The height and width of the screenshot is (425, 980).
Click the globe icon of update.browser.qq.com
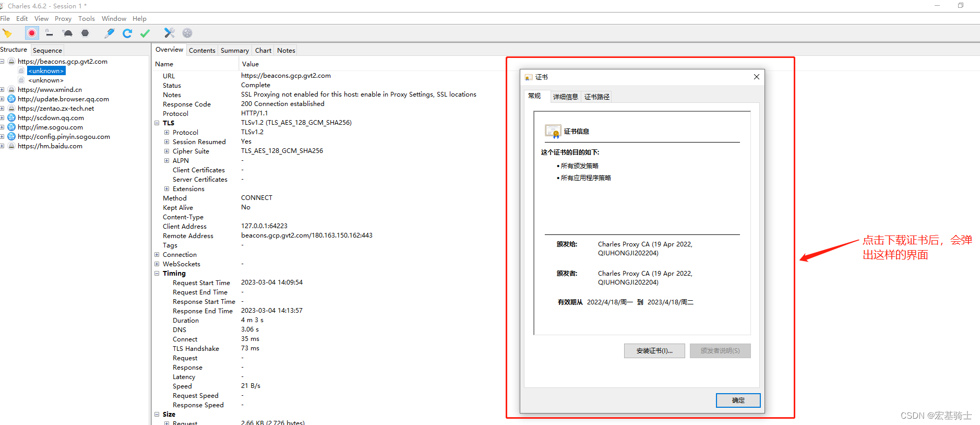point(11,99)
